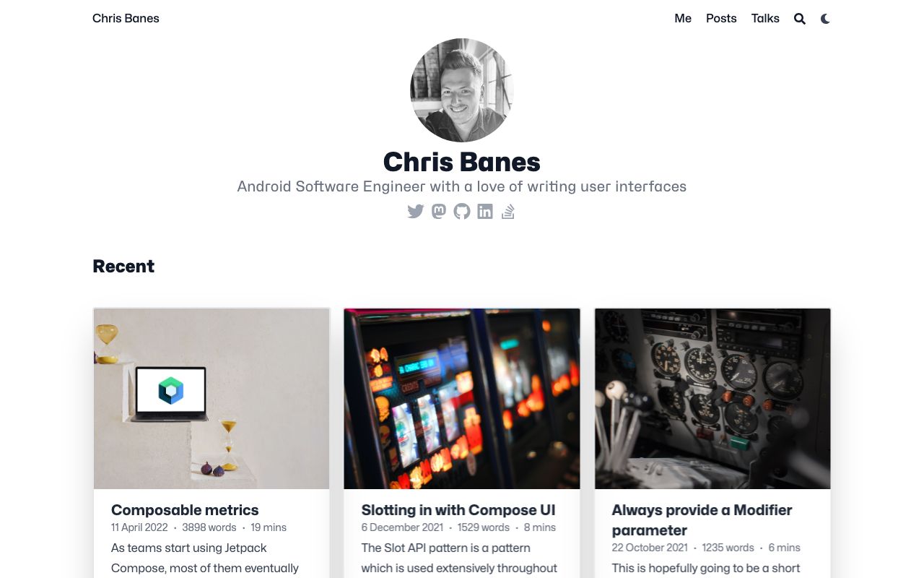
Task: Open the LinkedIn profile icon
Action: click(x=485, y=211)
